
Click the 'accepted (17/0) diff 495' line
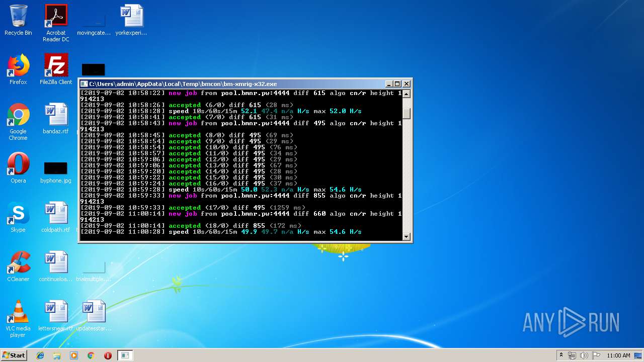pos(193,208)
